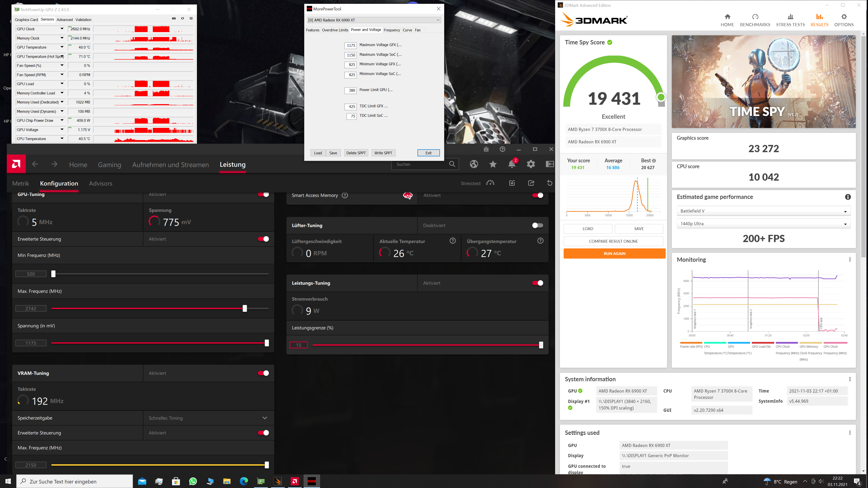Click the Max. Frequenz GPU slider handle
This screenshot has width=868, height=488.
point(245,308)
